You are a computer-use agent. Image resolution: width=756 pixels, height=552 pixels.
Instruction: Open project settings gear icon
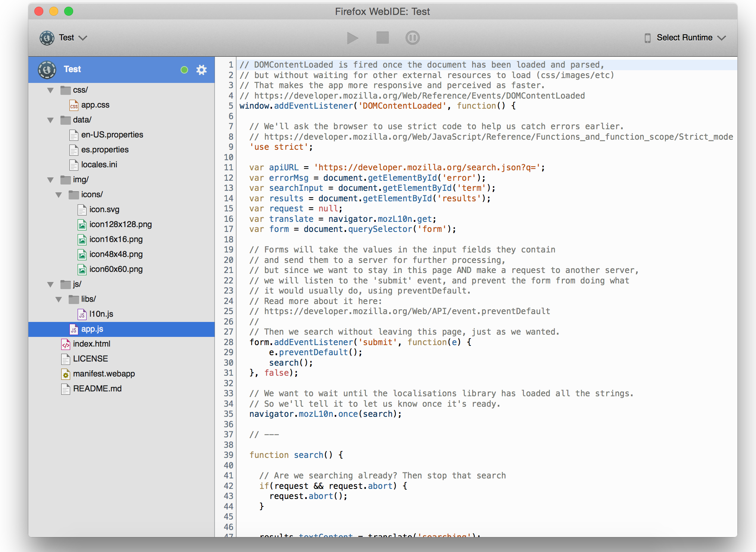pos(202,70)
